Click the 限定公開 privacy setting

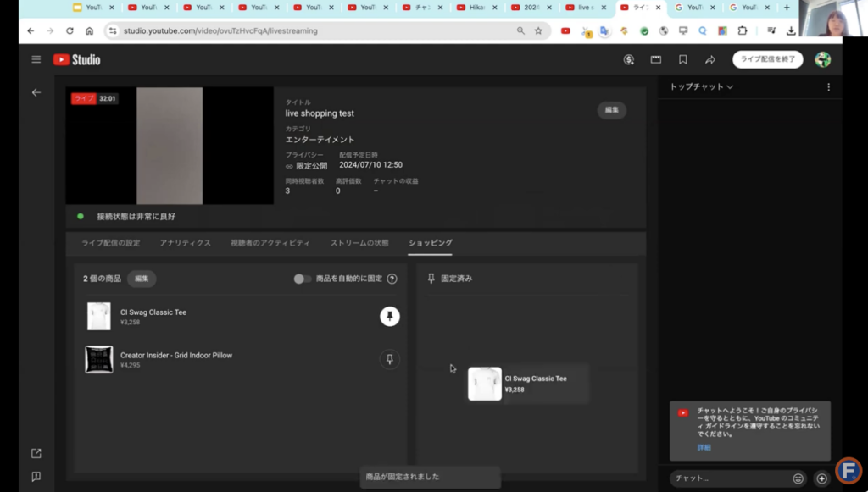(x=306, y=166)
